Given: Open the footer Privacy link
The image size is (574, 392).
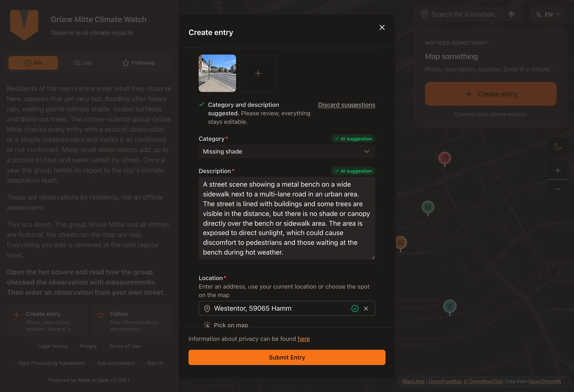Looking at the screenshot, I should tap(88, 346).
